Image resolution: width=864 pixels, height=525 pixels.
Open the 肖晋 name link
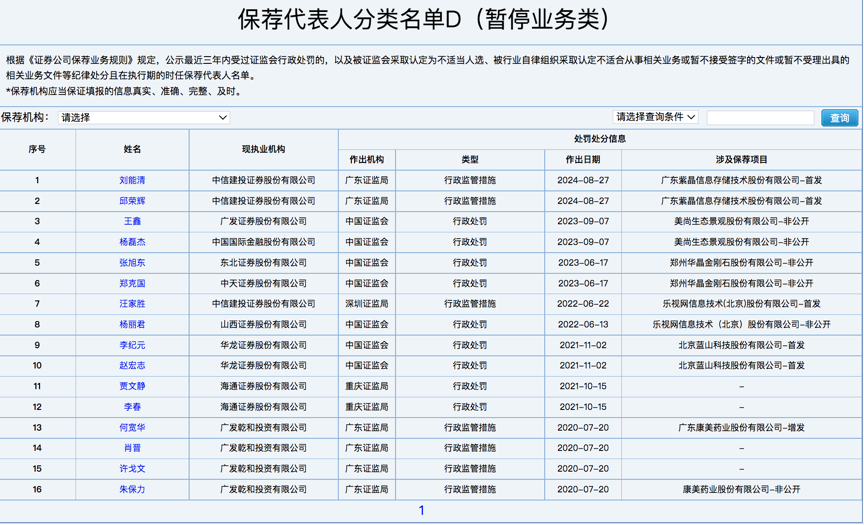click(x=132, y=448)
